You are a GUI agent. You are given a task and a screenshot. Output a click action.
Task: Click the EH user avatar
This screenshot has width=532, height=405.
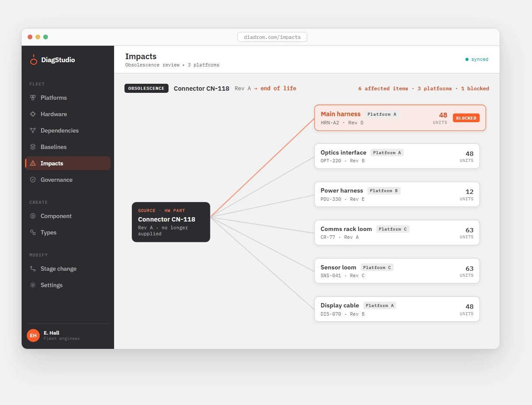(x=33, y=335)
